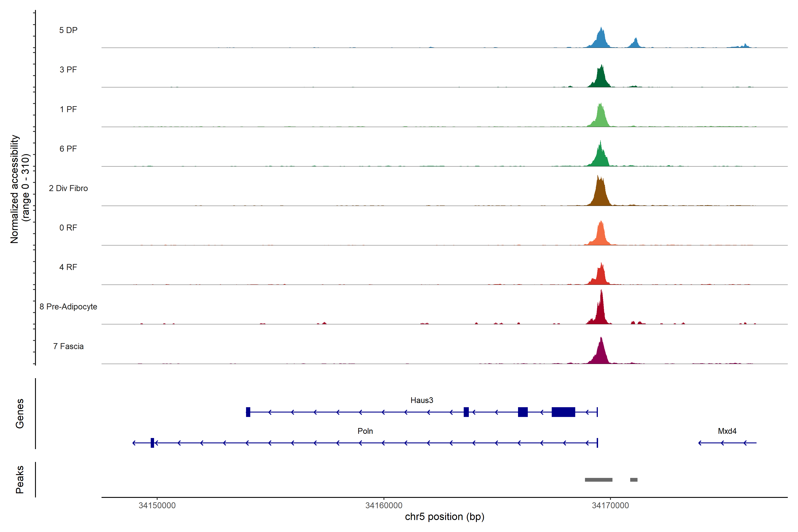The width and height of the screenshot is (798, 532).
Task: Click the small gray peak bar
Action: [634, 480]
